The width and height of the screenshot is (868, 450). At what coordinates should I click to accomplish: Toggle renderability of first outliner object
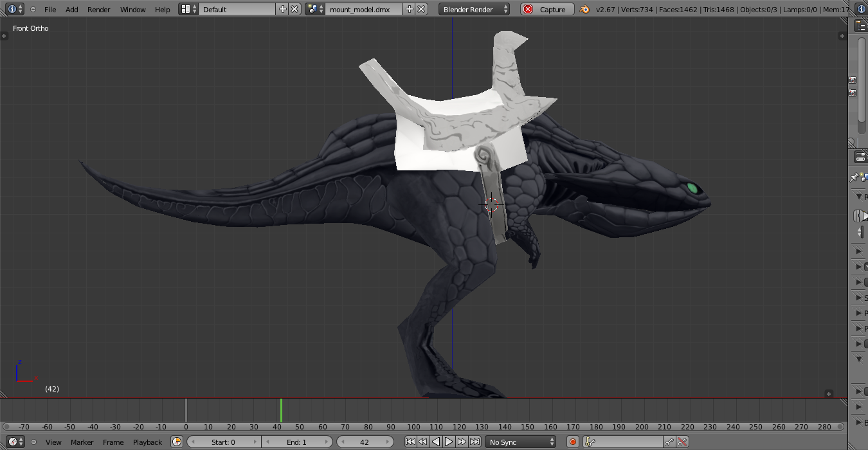point(853,80)
